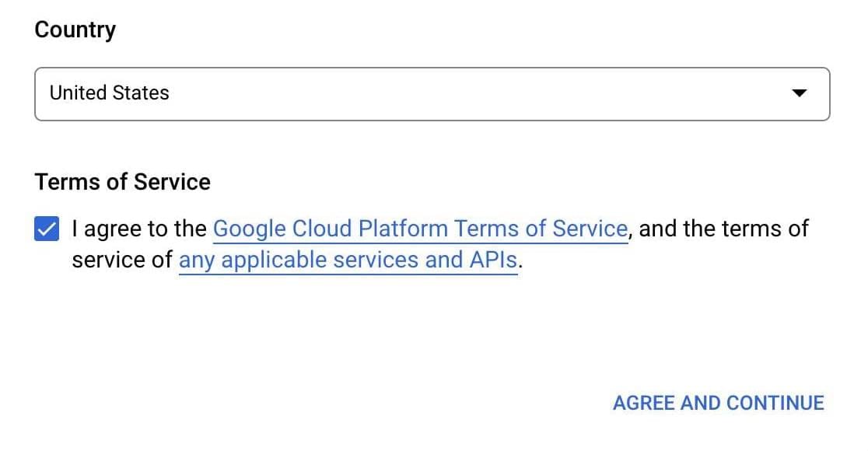Click the United States selected value text
This screenshot has width=868, height=451.
[109, 93]
